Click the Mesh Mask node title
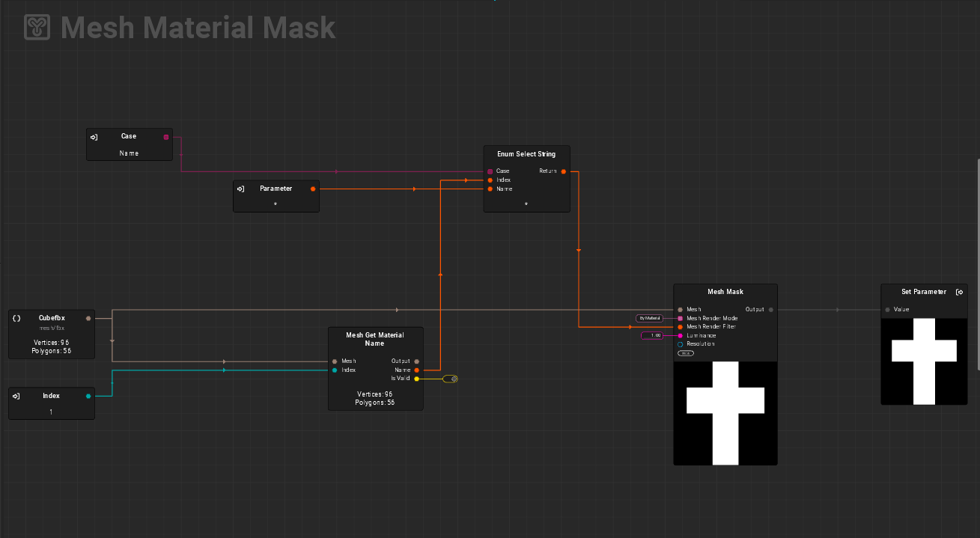Image resolution: width=980 pixels, height=538 pixels. coord(725,292)
